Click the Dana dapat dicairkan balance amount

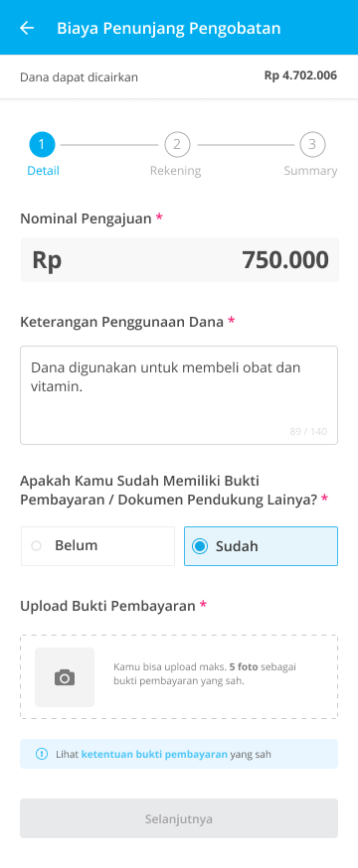click(300, 75)
